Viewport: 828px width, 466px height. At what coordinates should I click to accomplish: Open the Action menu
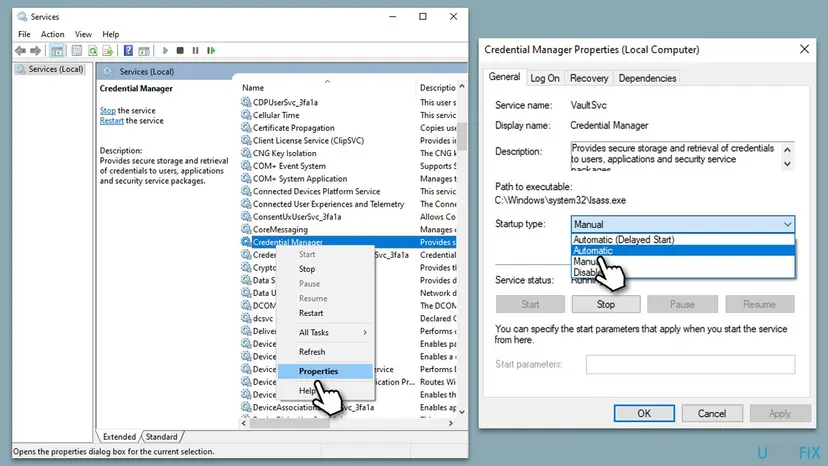tap(52, 34)
